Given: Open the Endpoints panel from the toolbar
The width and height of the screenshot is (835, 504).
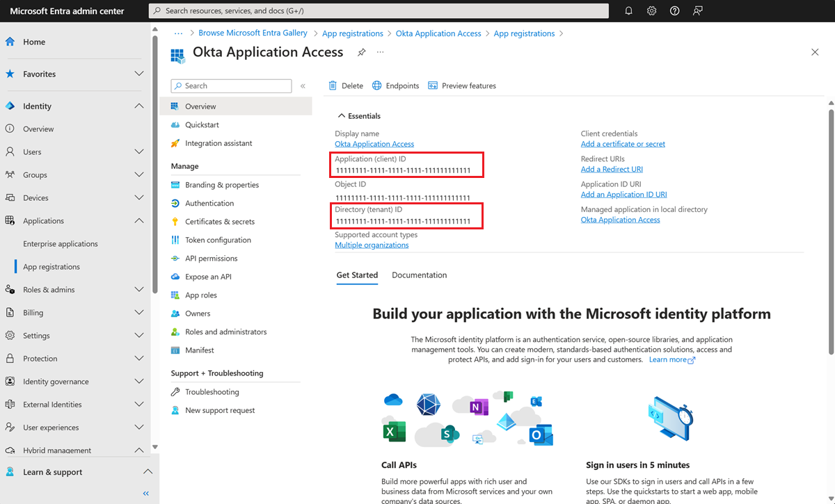Looking at the screenshot, I should [395, 86].
